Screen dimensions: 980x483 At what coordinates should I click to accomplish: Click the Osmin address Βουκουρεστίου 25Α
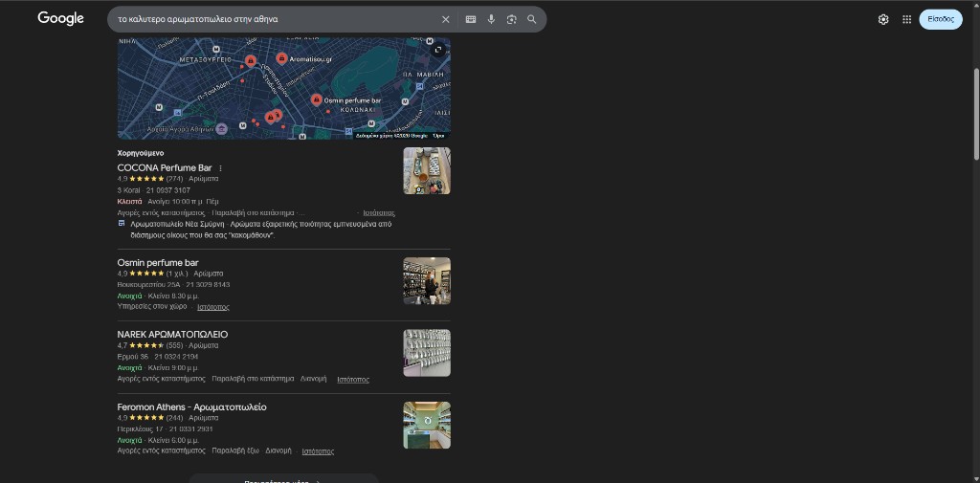147,285
